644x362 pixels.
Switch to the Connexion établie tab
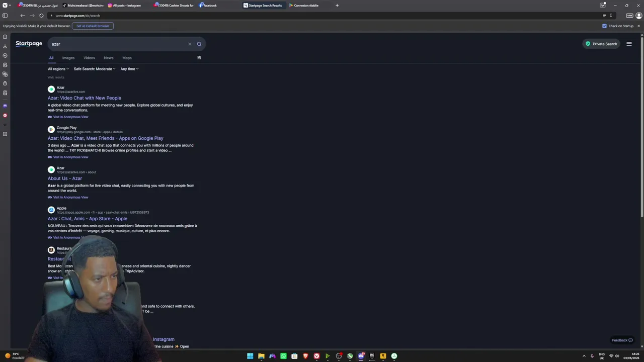pyautogui.click(x=309, y=6)
